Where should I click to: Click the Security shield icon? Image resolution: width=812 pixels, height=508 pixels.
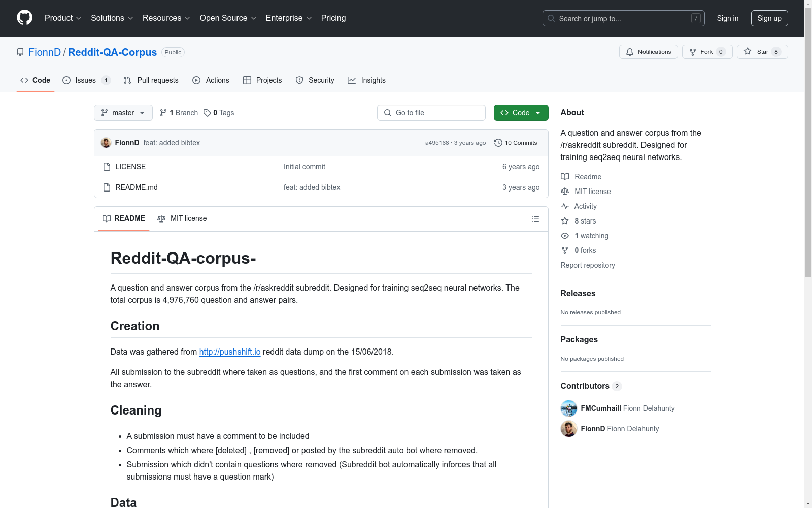(299, 80)
